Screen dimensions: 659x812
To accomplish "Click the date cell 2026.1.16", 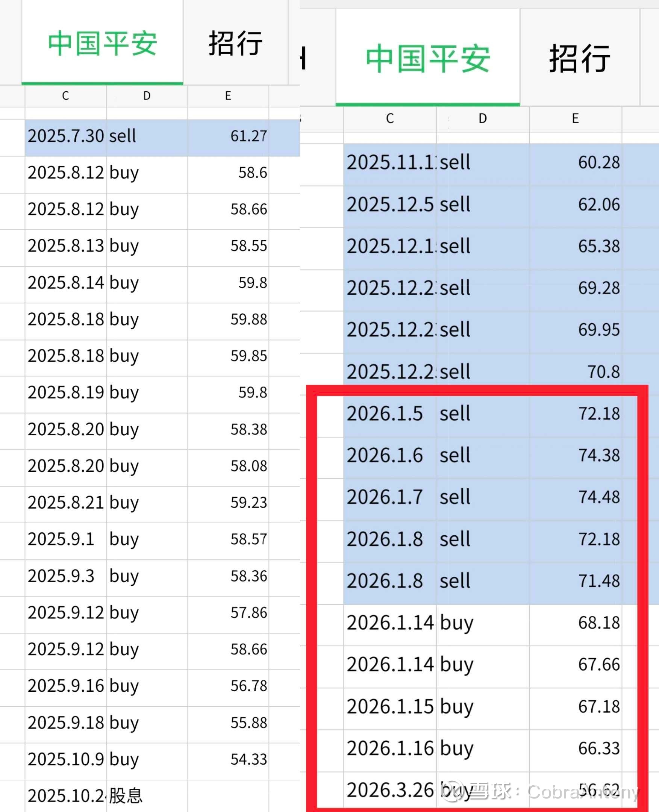I will click(390, 750).
